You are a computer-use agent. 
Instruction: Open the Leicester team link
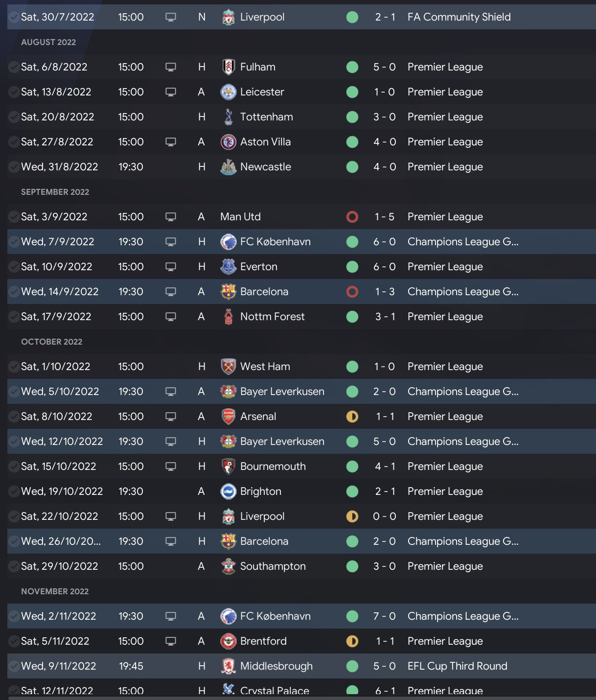pos(262,92)
